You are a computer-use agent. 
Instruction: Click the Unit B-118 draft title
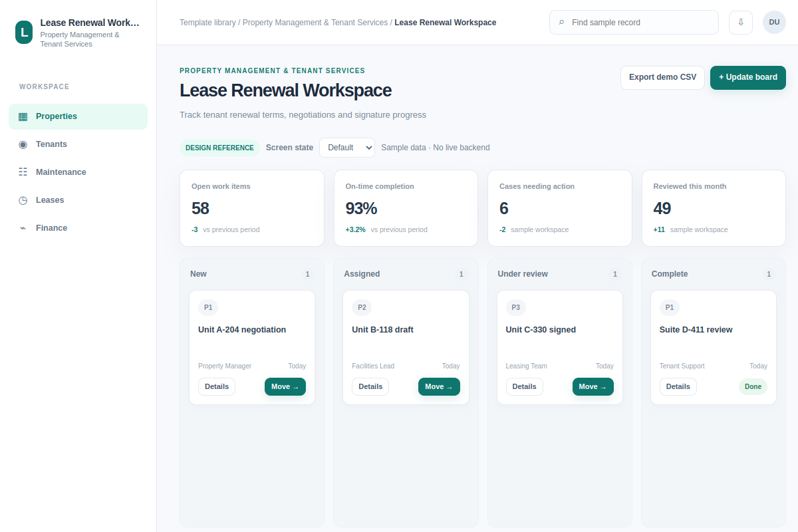[x=382, y=330]
